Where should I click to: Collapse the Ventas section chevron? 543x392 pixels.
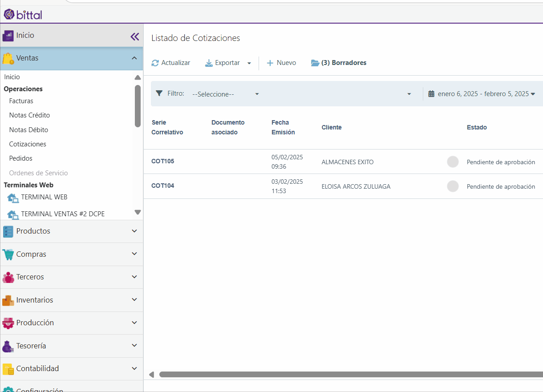pos(134,58)
